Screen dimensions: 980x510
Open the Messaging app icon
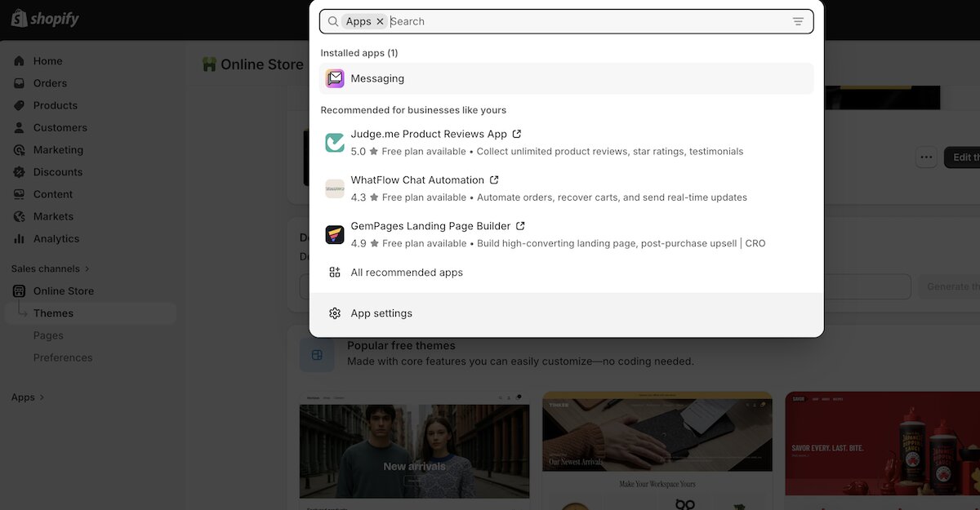pyautogui.click(x=335, y=78)
